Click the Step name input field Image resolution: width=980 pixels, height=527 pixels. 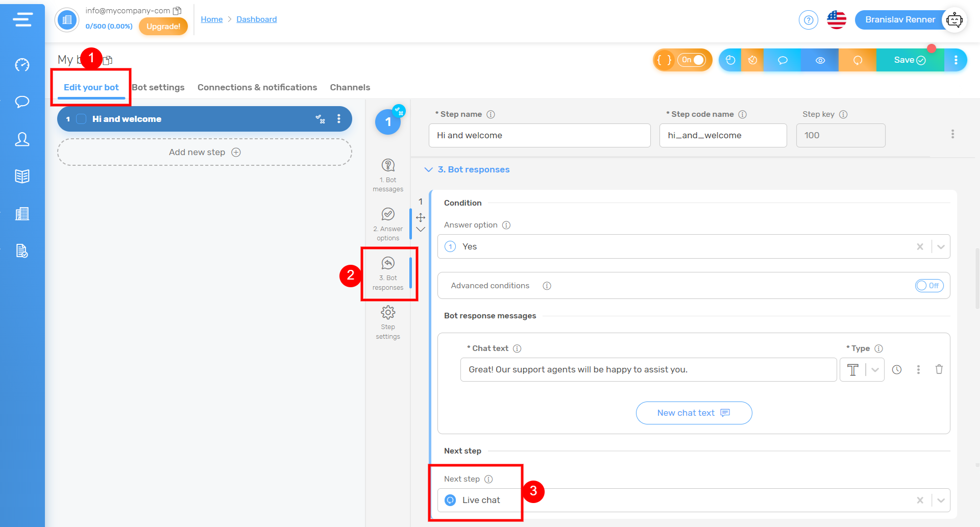(539, 135)
